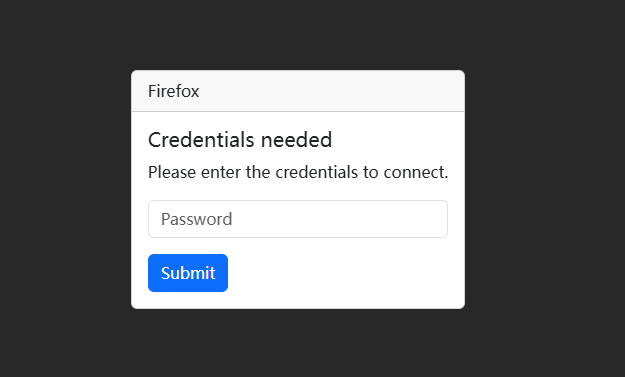The height and width of the screenshot is (377, 625).
Task: Click the word 'connect' in the message
Action: coord(414,173)
